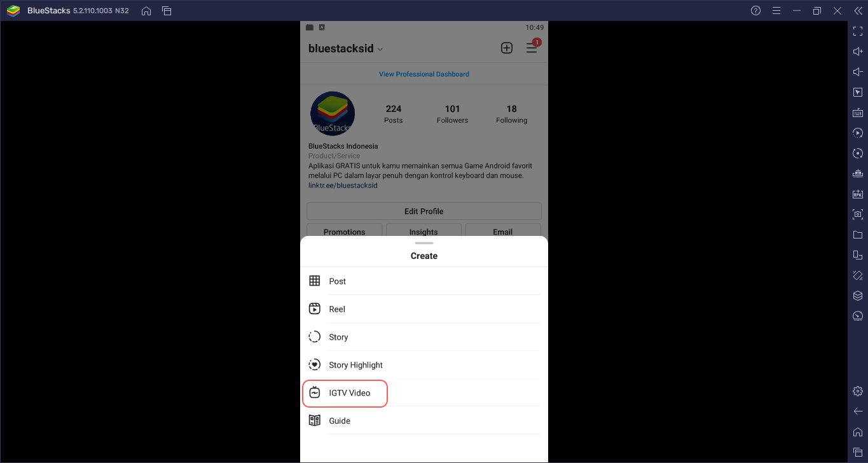This screenshot has height=463, width=868.
Task: Click the Install APK sidebar icon
Action: pos(858,194)
